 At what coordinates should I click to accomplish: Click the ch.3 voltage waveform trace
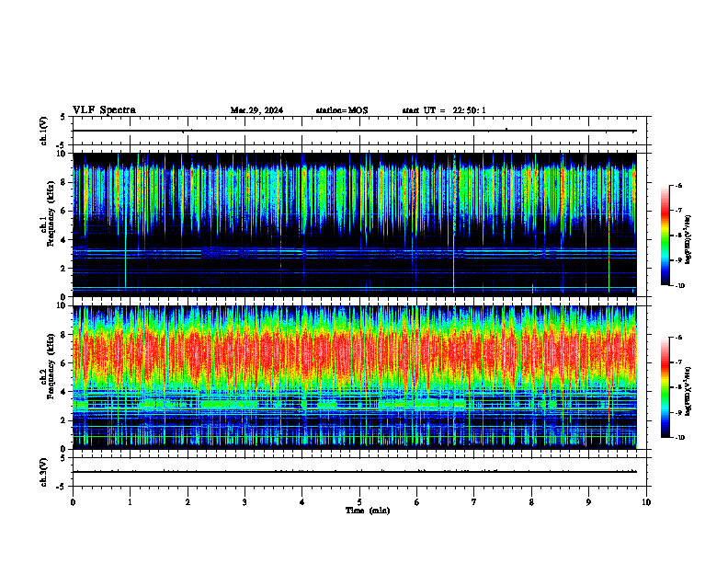tap(354, 472)
